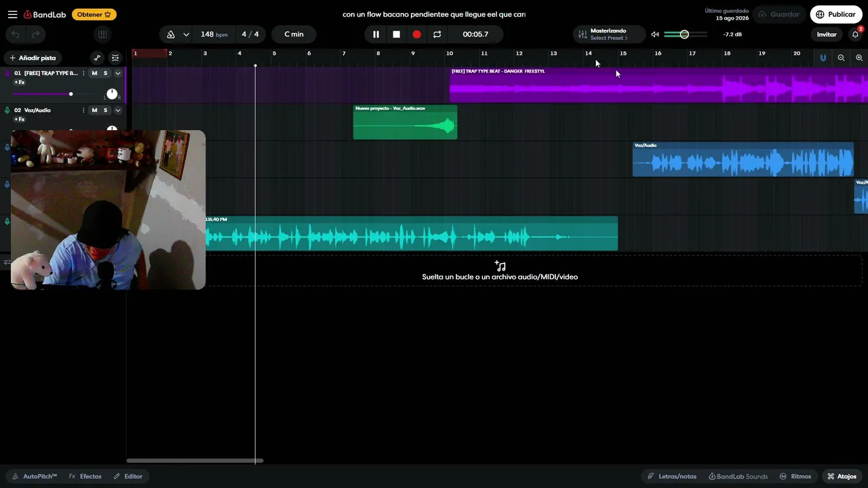Click the Guardar save button
The image size is (868, 488).
[780, 14]
